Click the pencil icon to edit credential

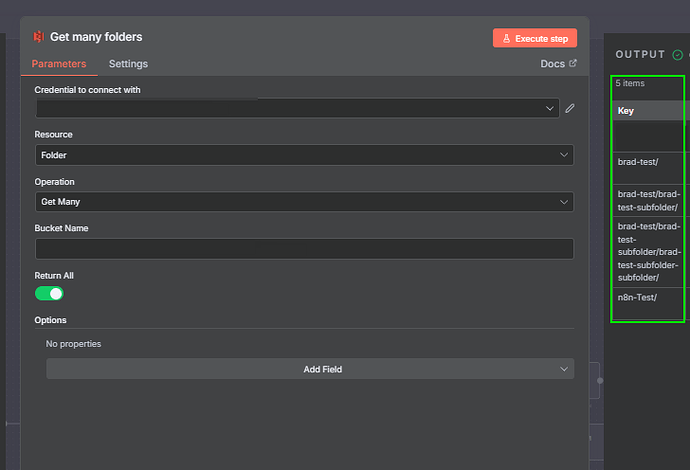570,108
